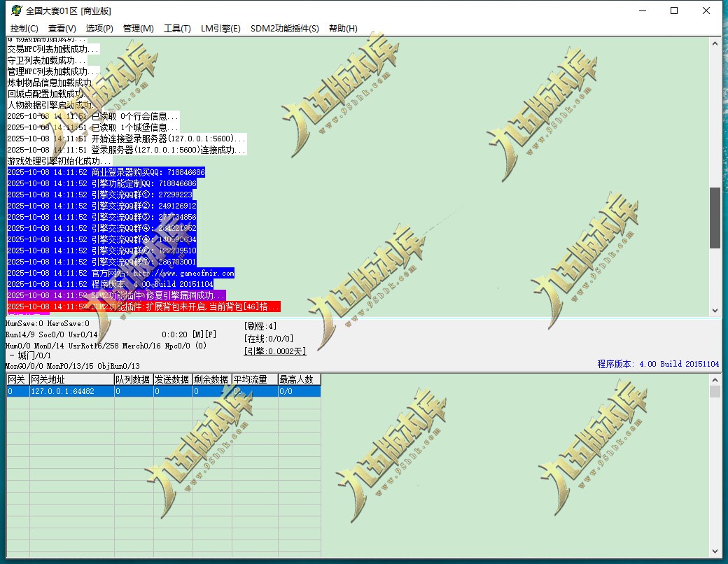
Task: Click the 城门/0/1 status line
Action: pos(30,355)
